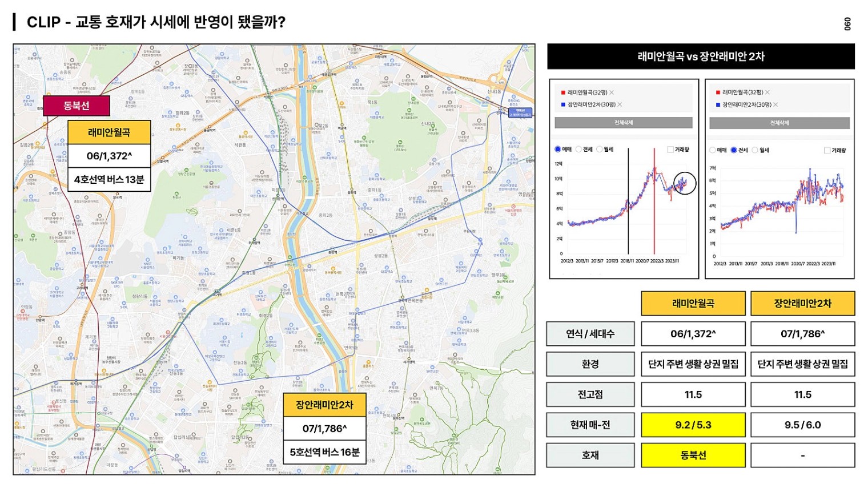Click the '-' cell in the 호재 row

click(x=803, y=455)
